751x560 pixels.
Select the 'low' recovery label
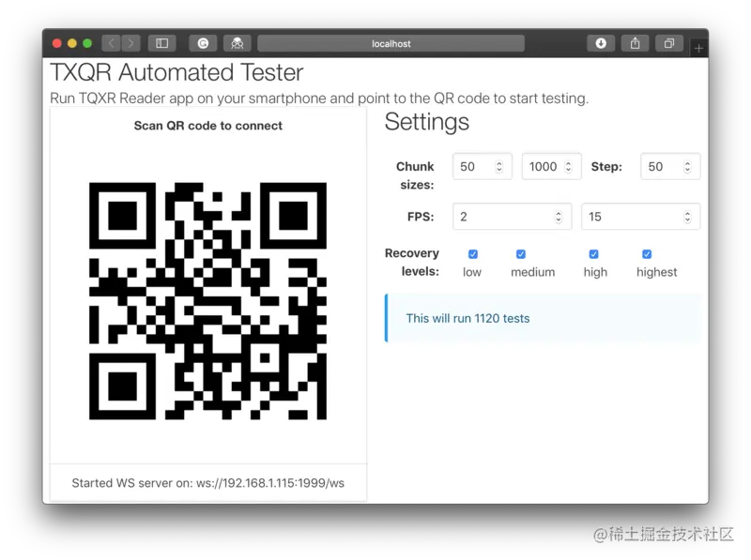[x=472, y=272]
